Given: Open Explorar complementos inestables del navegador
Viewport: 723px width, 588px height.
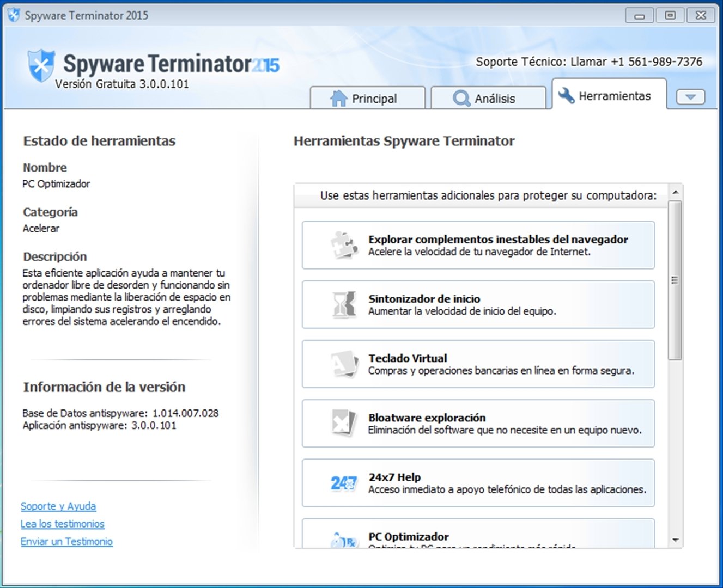Looking at the screenshot, I should coord(478,245).
